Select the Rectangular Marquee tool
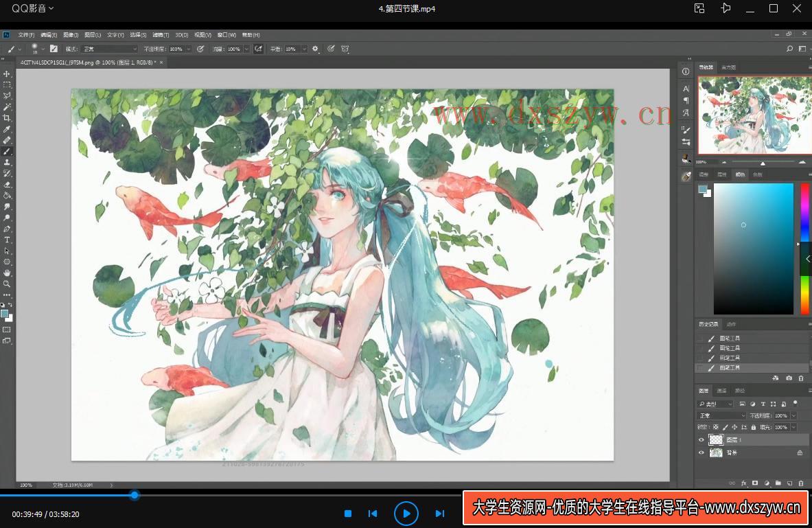 coord(7,85)
